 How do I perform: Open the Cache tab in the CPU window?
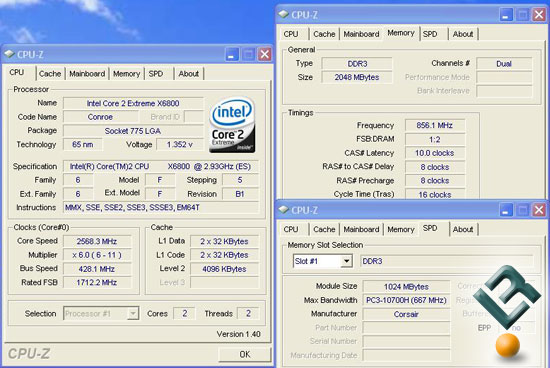pyautogui.click(x=50, y=74)
